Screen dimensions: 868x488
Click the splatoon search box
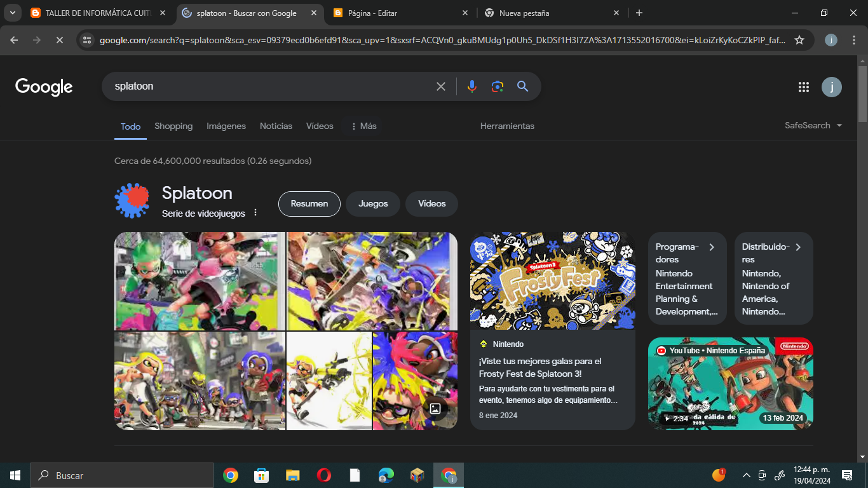click(267, 86)
